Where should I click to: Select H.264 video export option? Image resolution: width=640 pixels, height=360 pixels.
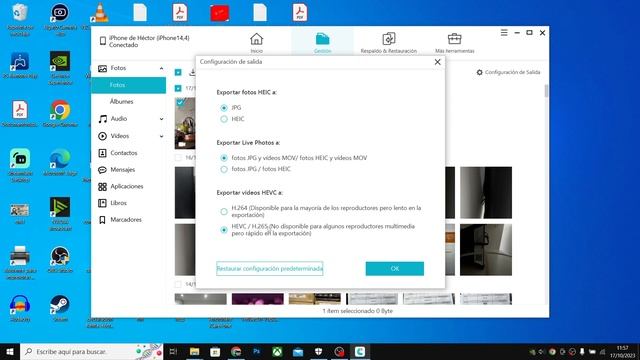click(224, 211)
